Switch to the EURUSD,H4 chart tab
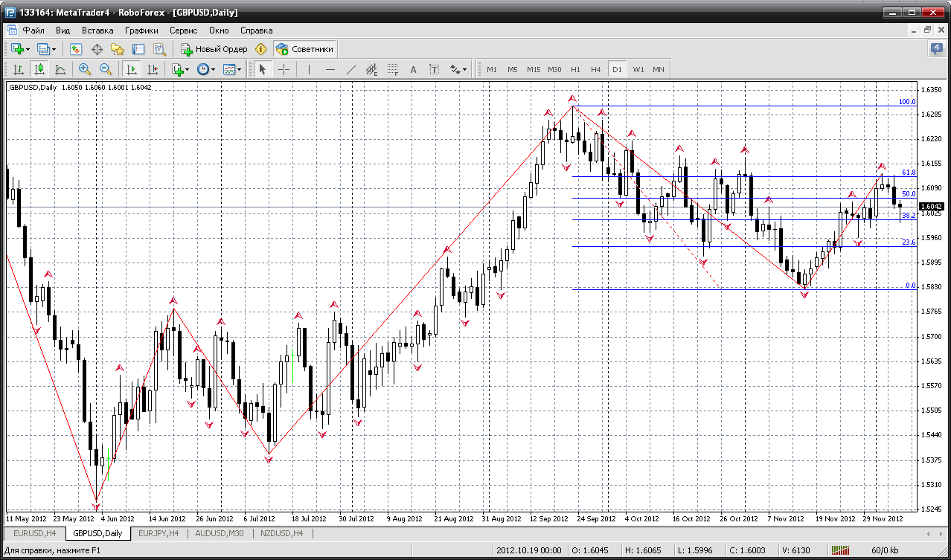Viewport: 951px width, 560px height. (35, 533)
